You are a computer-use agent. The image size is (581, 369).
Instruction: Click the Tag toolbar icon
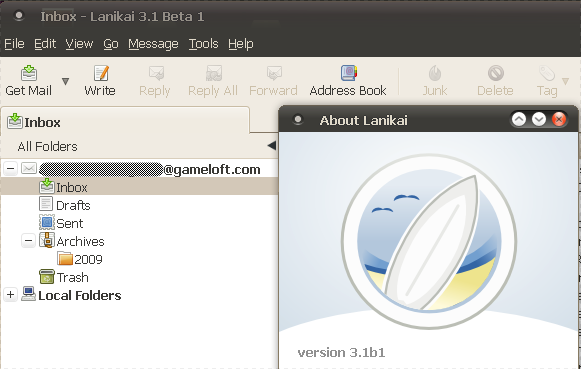pyautogui.click(x=547, y=73)
